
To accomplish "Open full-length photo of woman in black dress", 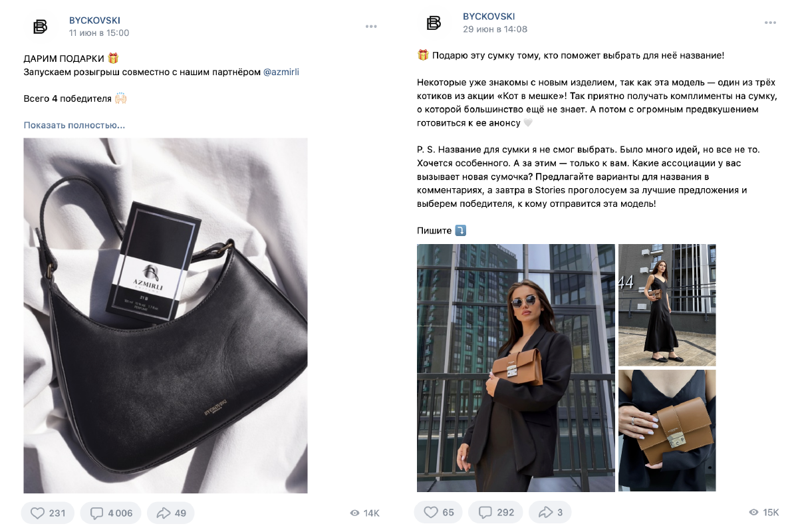I will click(x=667, y=305).
